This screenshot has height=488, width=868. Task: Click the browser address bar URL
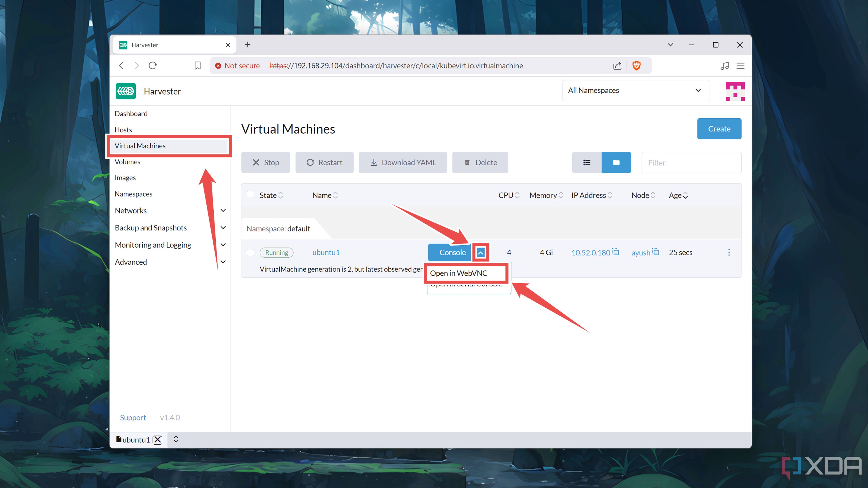click(x=396, y=66)
